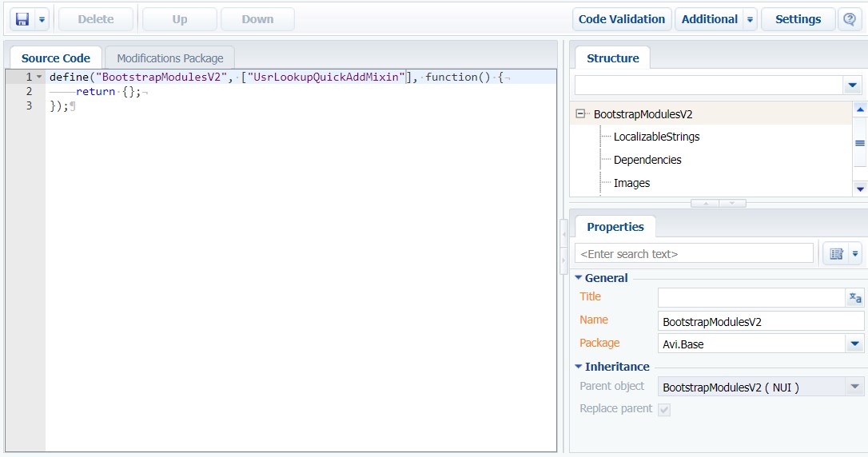The image size is (868, 457).
Task: Open the save button dropdown arrow
Action: pyautogui.click(x=42, y=19)
